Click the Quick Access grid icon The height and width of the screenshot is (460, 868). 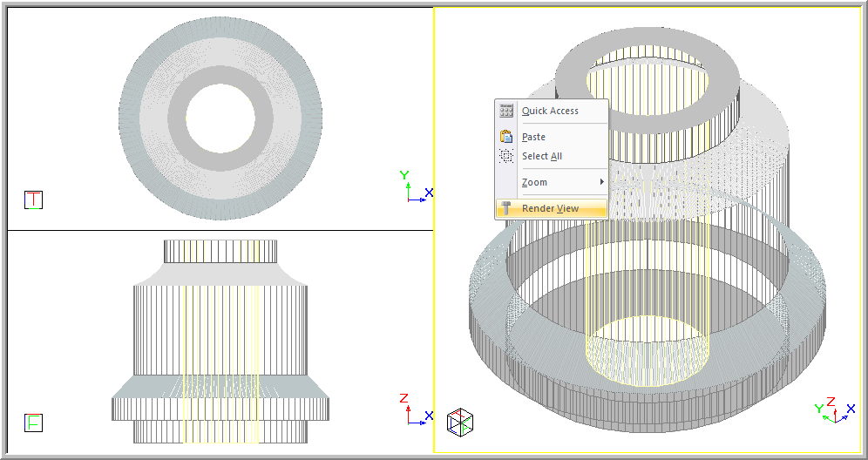tap(506, 111)
